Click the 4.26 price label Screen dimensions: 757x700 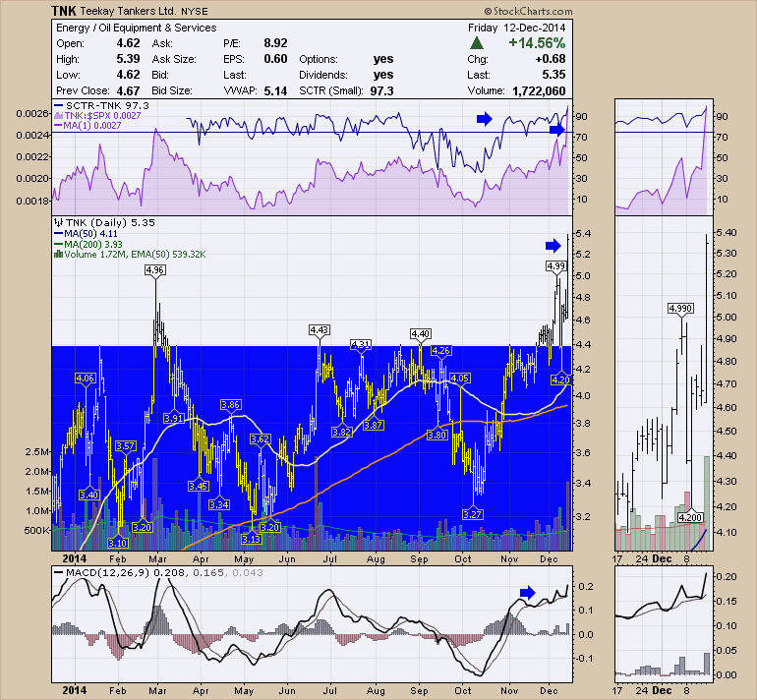[x=441, y=350]
